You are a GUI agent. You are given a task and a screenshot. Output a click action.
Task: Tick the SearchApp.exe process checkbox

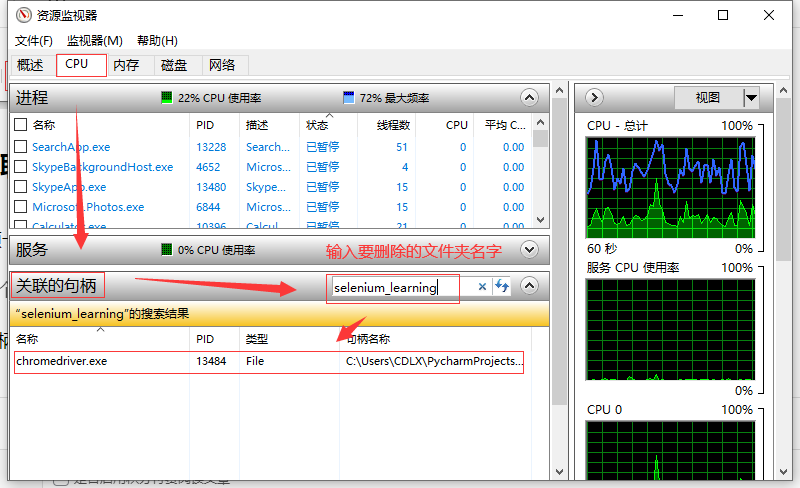pos(20,147)
